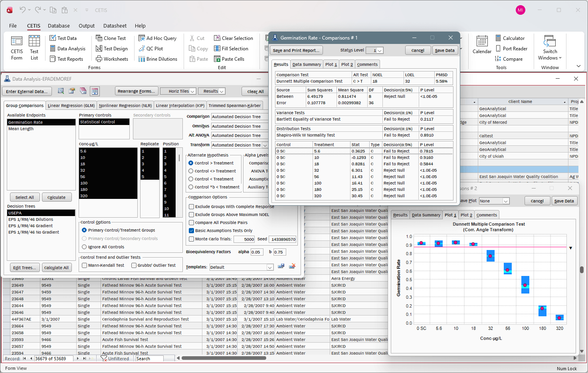Click Edit Trees button
The image size is (588, 373).
coord(25,268)
